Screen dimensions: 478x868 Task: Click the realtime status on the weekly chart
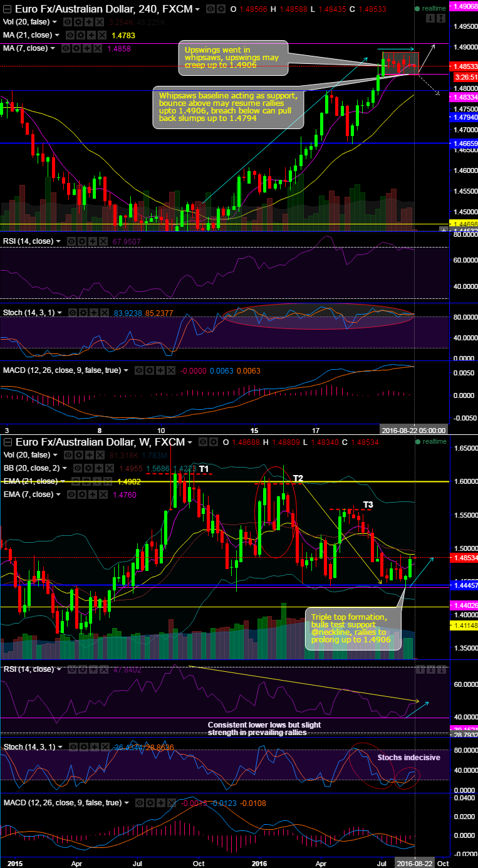(430, 442)
